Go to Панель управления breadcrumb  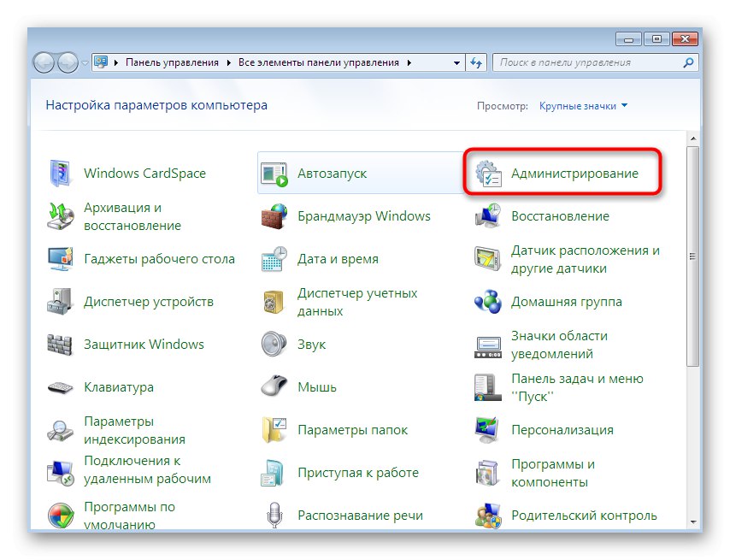(x=172, y=62)
